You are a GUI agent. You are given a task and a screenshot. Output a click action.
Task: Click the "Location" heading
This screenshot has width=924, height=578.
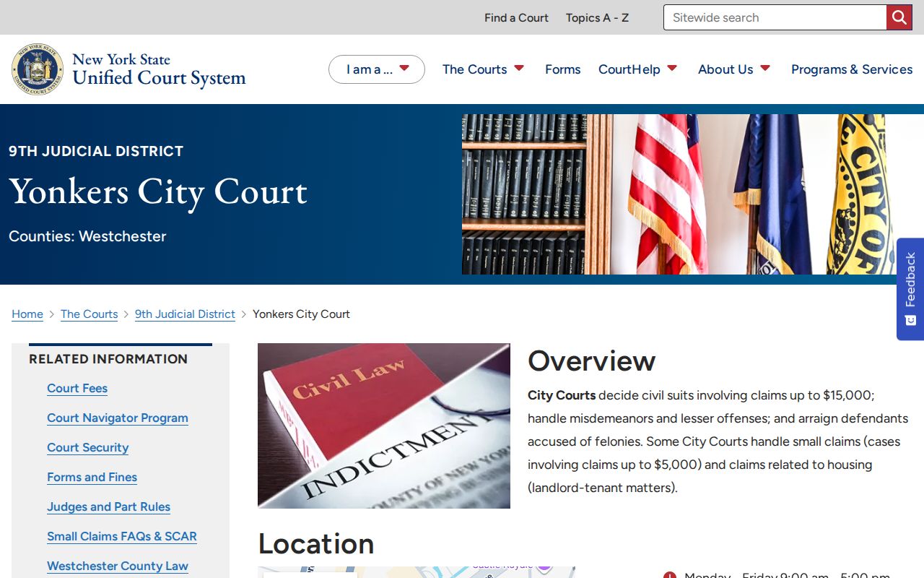316,543
